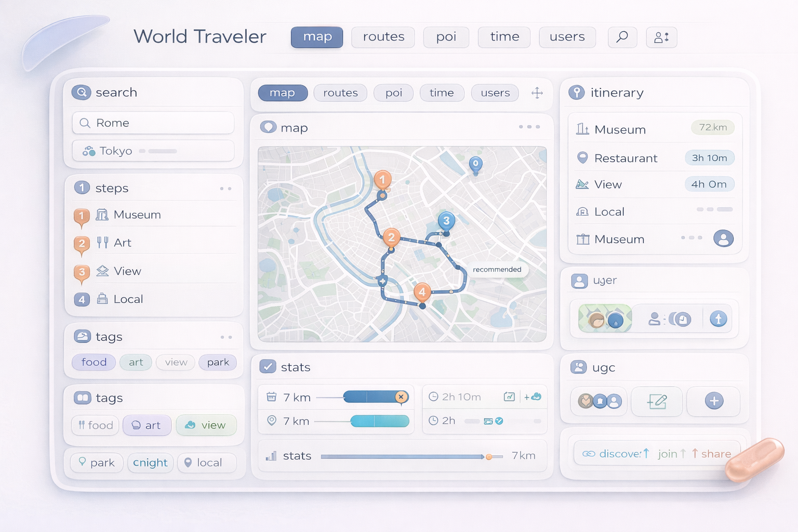Toggle the art tag chip
The height and width of the screenshot is (532, 798).
[136, 362]
